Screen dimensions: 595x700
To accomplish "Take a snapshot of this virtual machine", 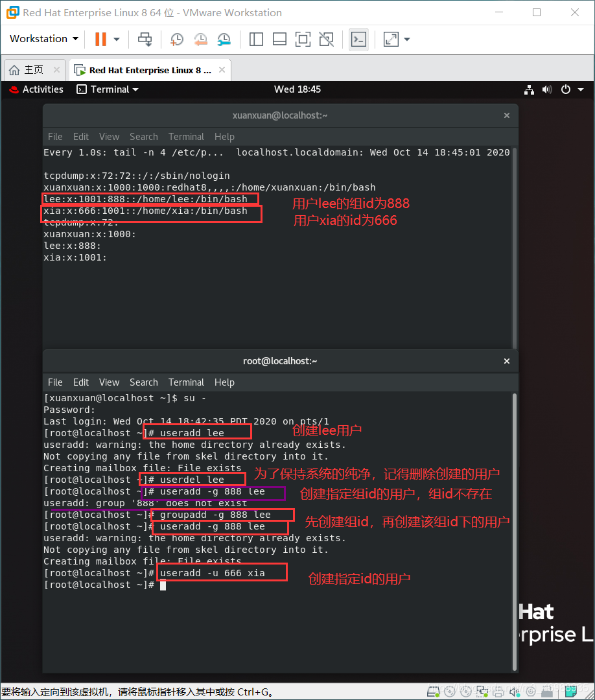I will click(177, 40).
